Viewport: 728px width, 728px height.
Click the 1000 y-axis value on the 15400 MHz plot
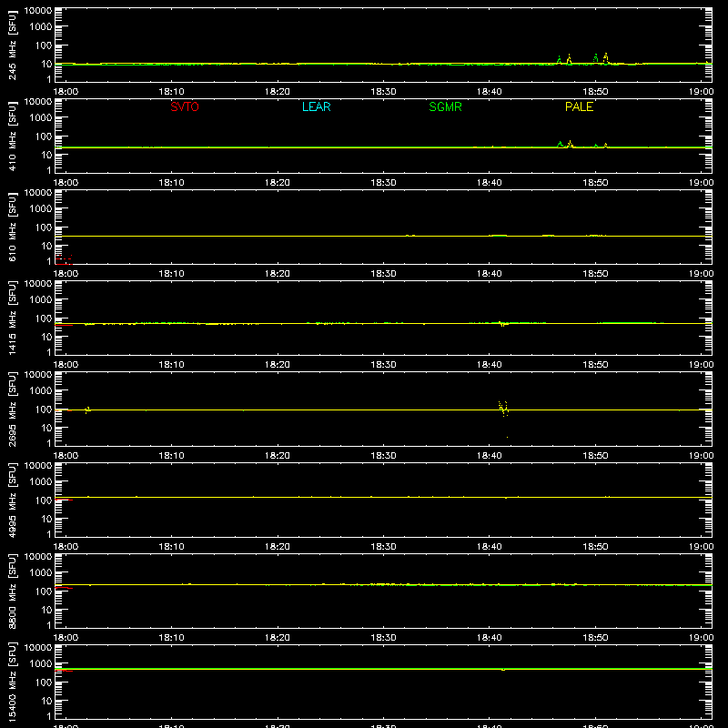(x=41, y=663)
